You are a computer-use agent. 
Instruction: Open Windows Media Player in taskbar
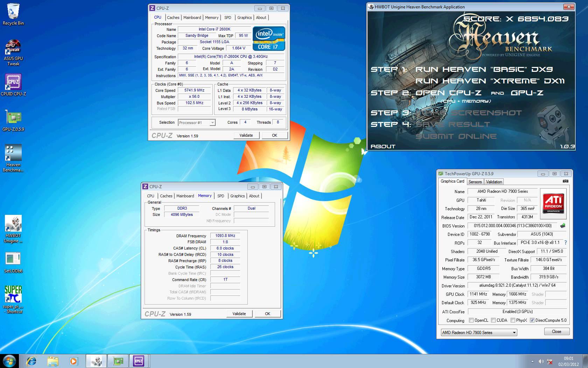click(x=73, y=361)
